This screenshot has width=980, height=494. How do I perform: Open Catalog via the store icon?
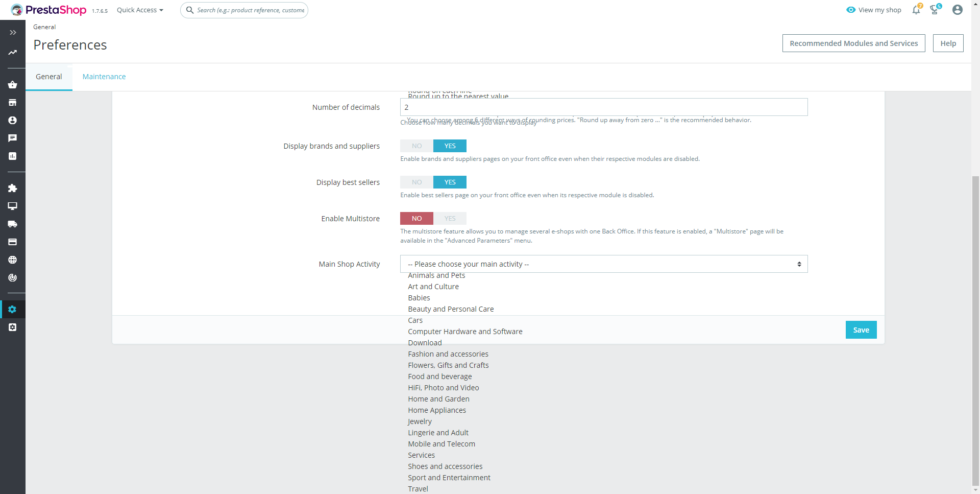[x=13, y=103]
